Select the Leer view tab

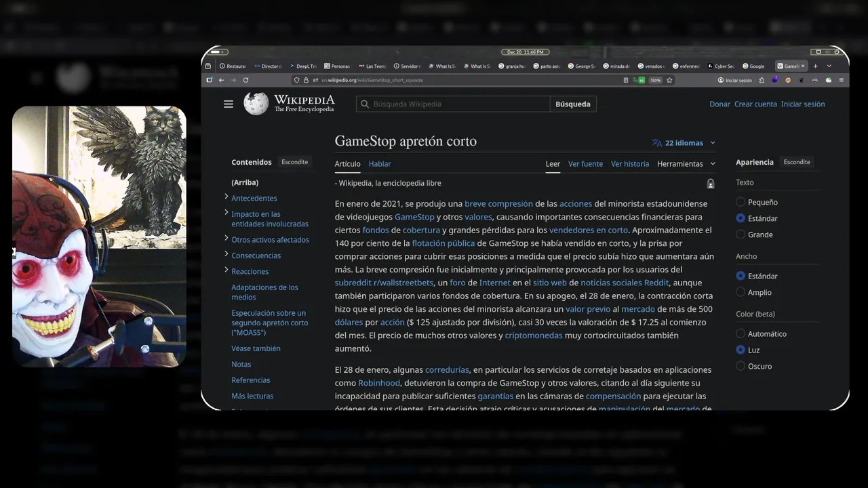click(553, 164)
